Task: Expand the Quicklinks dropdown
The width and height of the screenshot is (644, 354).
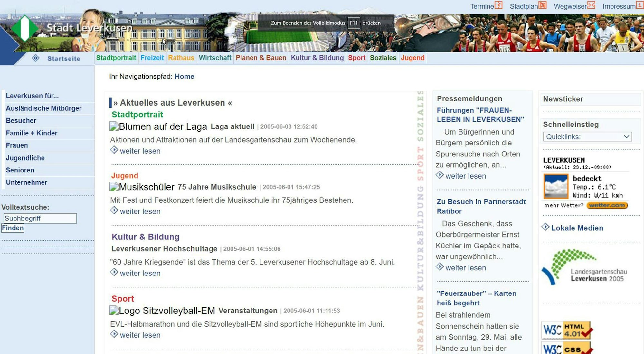Action: pos(587,137)
